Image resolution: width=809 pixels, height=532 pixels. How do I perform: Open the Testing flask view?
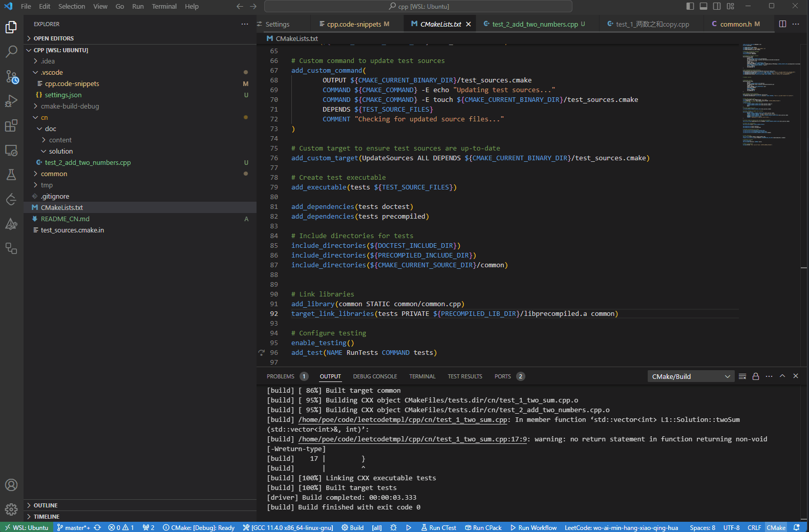click(x=11, y=175)
